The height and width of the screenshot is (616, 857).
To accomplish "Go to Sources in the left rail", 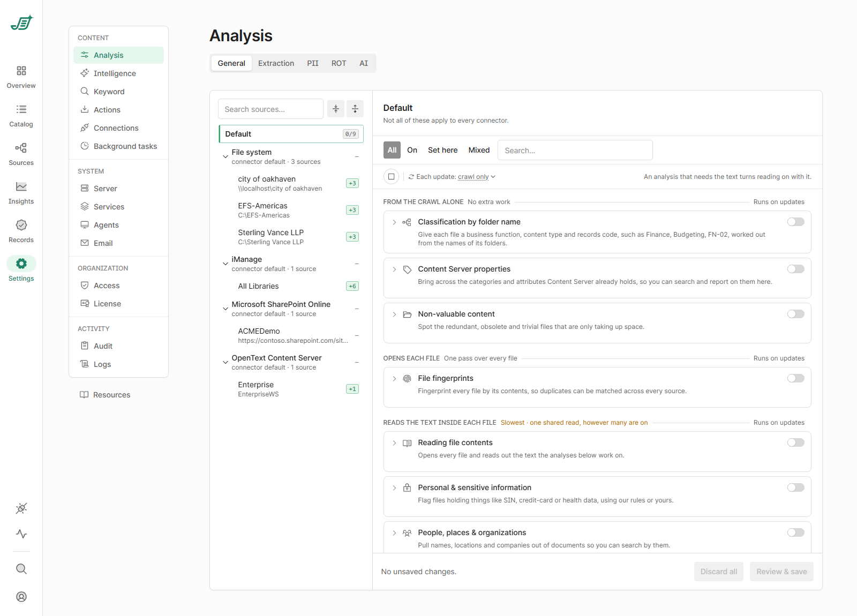I will click(x=21, y=154).
